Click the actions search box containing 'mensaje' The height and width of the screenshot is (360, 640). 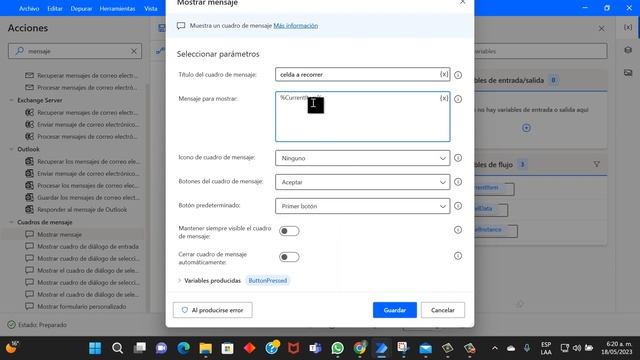[75, 51]
